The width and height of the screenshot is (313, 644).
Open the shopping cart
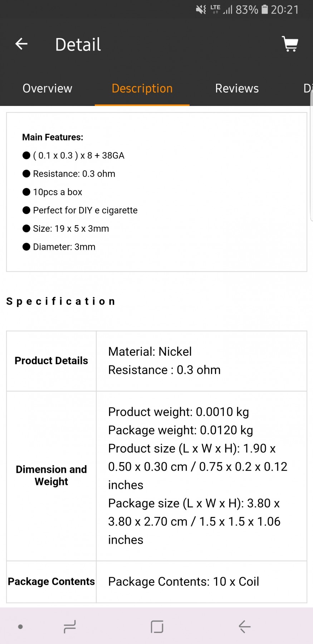coord(290,44)
